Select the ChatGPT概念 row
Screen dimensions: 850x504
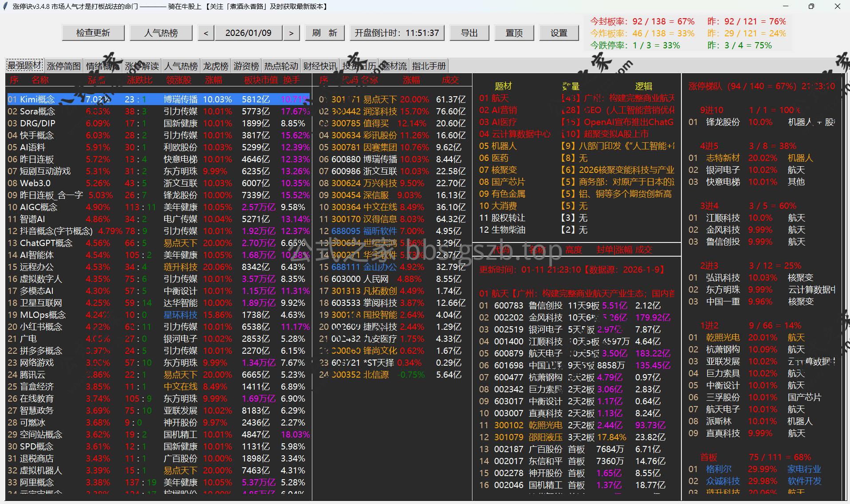tap(158, 243)
